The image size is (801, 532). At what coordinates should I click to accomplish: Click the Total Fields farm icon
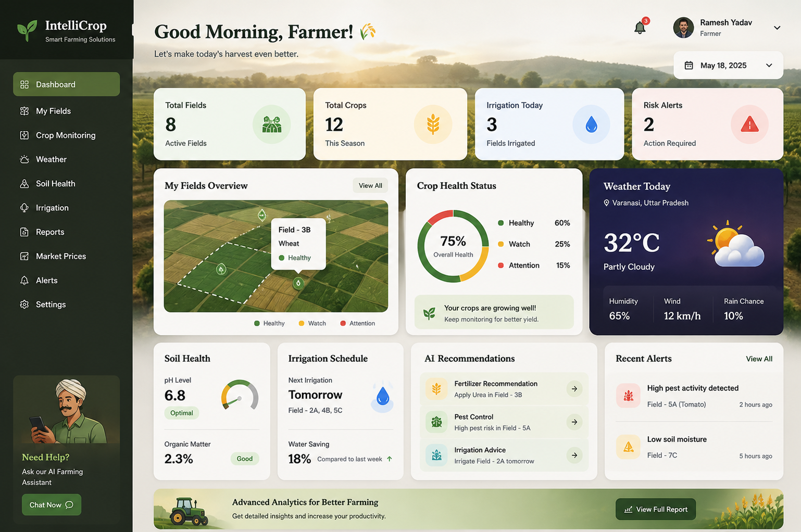(x=271, y=124)
